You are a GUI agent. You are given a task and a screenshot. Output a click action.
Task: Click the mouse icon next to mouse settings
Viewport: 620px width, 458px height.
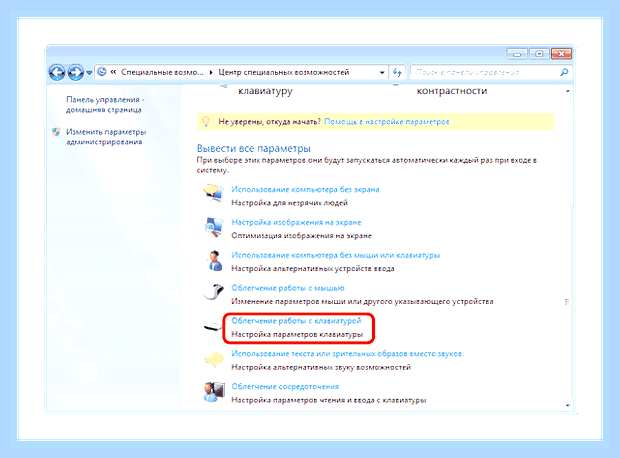(214, 292)
